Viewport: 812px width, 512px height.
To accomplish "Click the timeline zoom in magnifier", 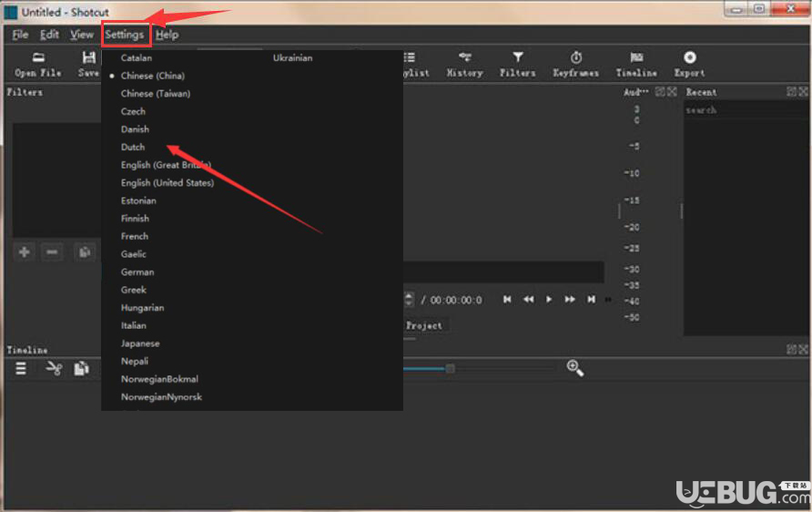I will (x=574, y=368).
